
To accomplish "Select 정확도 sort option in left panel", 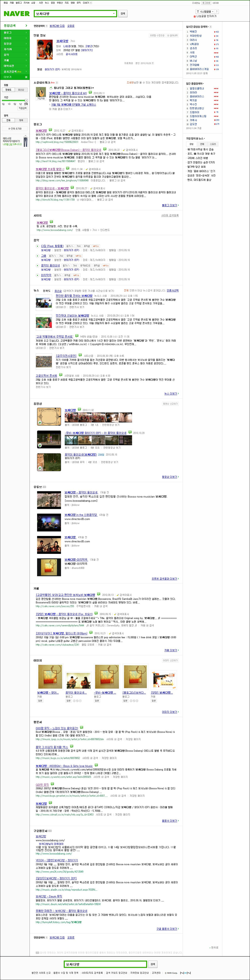I will [x=8, y=90].
